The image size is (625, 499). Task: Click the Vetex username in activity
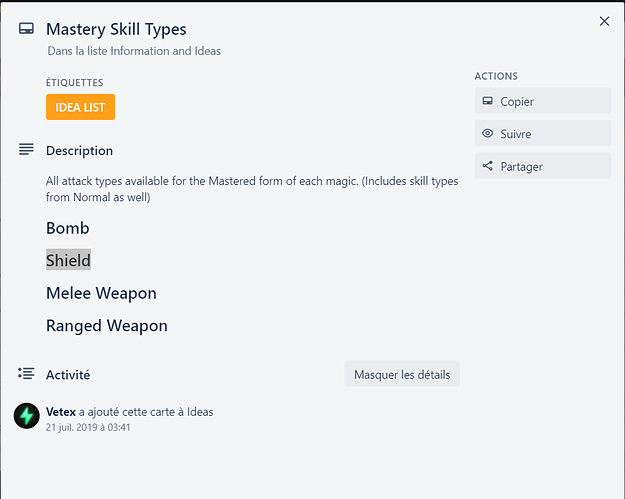[61, 411]
